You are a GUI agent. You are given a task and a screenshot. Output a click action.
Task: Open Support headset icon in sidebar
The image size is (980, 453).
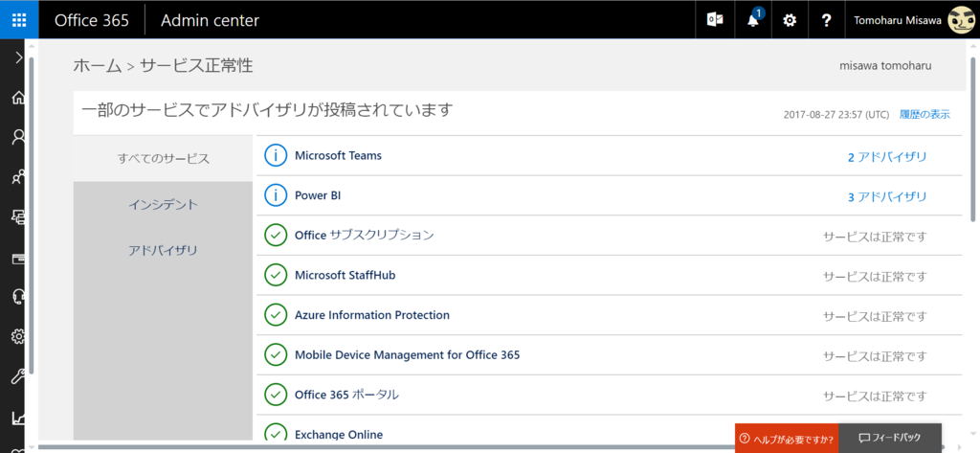[x=19, y=297]
